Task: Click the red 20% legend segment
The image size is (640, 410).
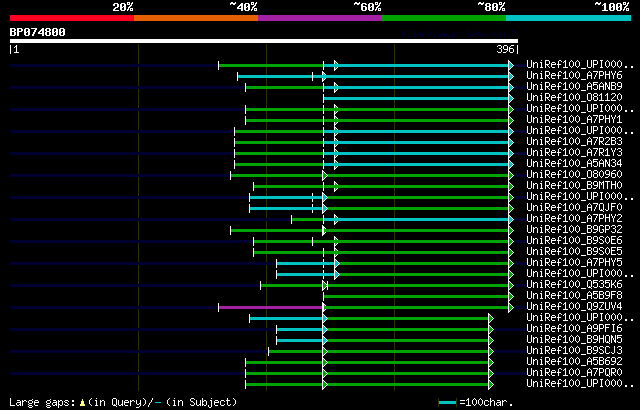Action: (x=72, y=18)
